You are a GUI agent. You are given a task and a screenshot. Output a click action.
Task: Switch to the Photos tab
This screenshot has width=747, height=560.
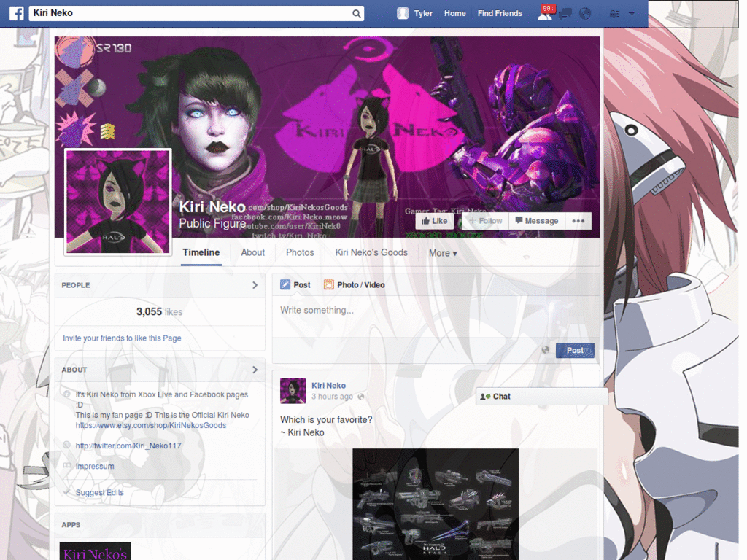pyautogui.click(x=300, y=253)
